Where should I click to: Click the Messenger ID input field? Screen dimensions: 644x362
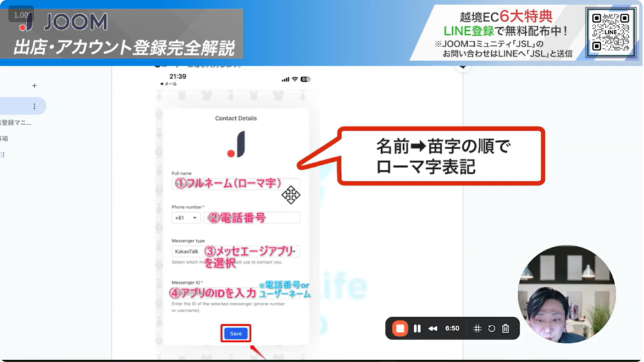tap(235, 293)
